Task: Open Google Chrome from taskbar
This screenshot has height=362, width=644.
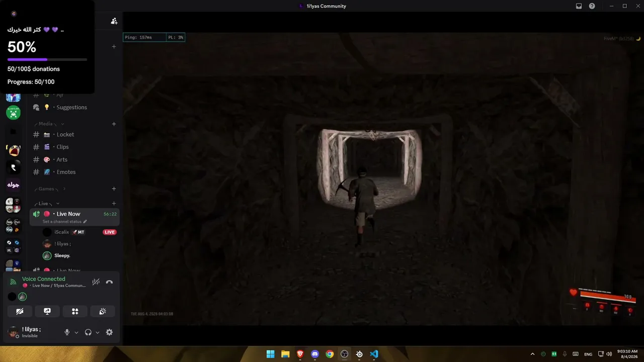Action: click(x=330, y=354)
